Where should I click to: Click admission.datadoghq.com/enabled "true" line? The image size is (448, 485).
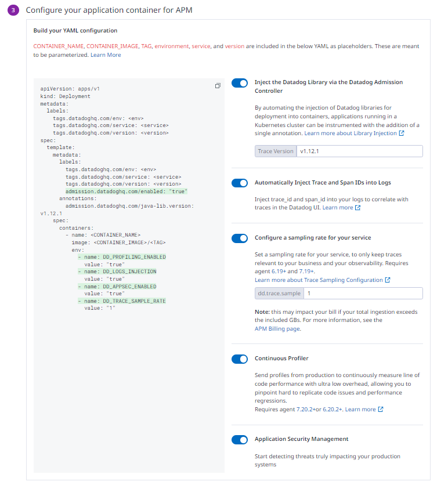[x=127, y=191]
